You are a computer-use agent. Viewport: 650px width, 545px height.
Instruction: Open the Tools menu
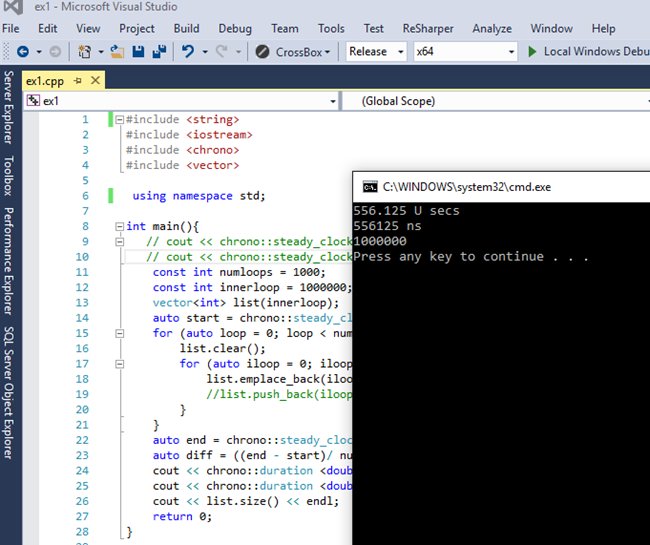(x=331, y=29)
